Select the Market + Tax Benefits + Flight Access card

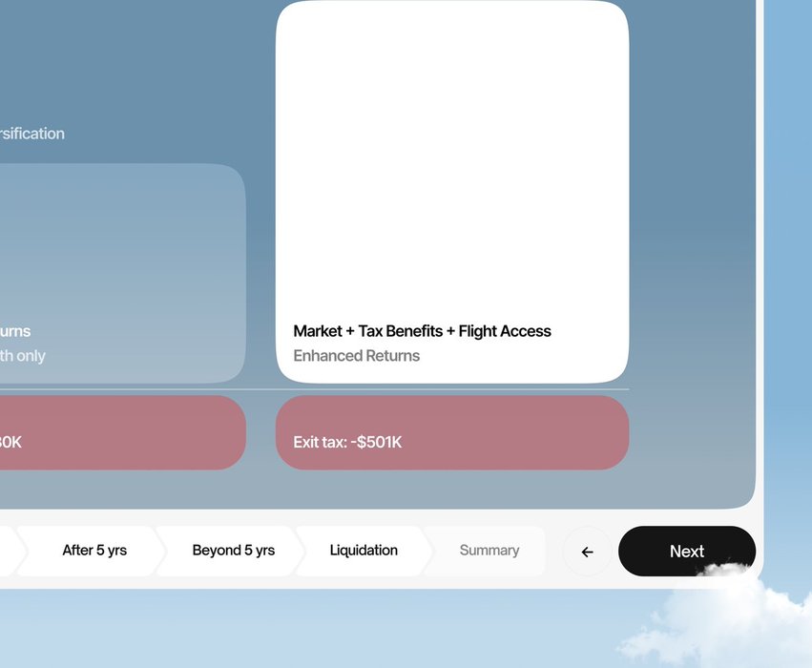[452, 192]
